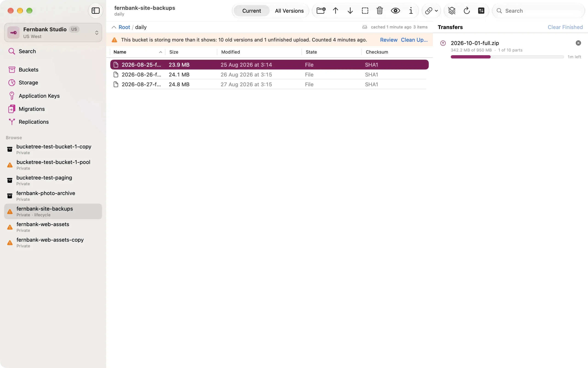Click the toolbar Search field
This screenshot has height=368, width=588.
click(538, 11)
